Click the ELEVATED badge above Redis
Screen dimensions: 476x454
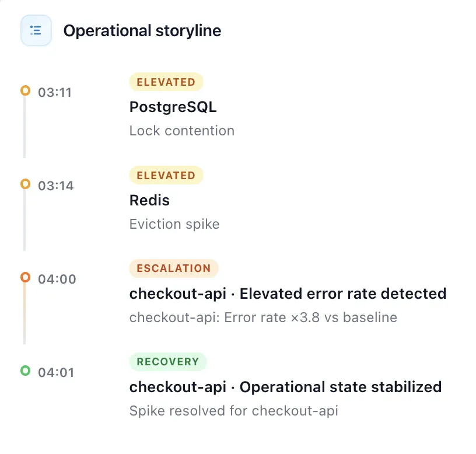(x=166, y=175)
